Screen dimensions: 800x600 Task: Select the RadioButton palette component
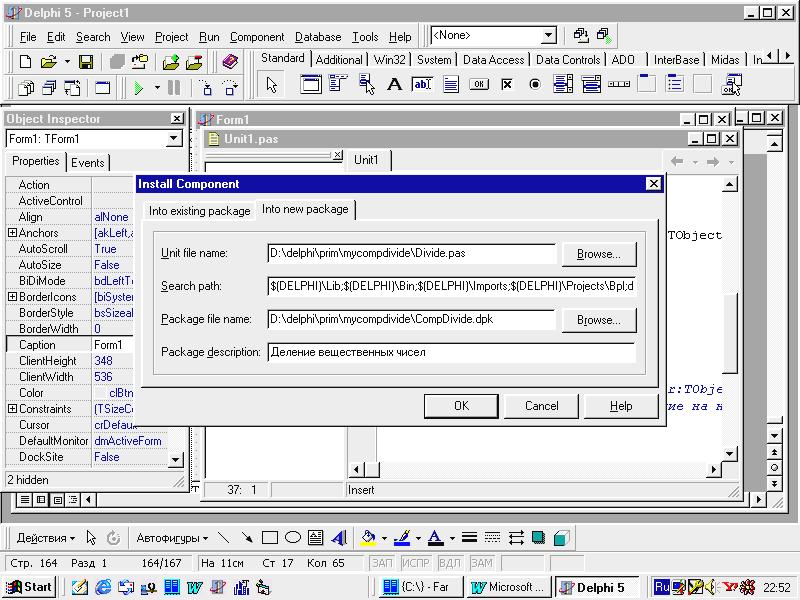click(x=535, y=84)
